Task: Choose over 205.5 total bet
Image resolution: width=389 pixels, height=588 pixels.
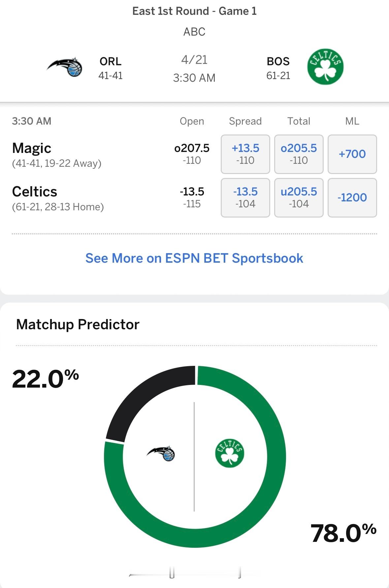Action: tap(299, 154)
